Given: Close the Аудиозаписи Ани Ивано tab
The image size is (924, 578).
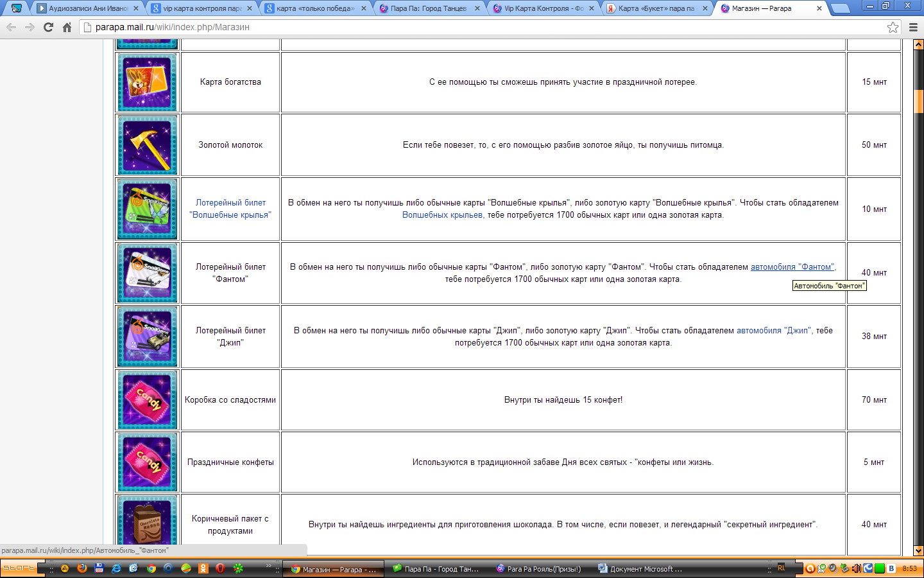Looking at the screenshot, I should (x=135, y=8).
